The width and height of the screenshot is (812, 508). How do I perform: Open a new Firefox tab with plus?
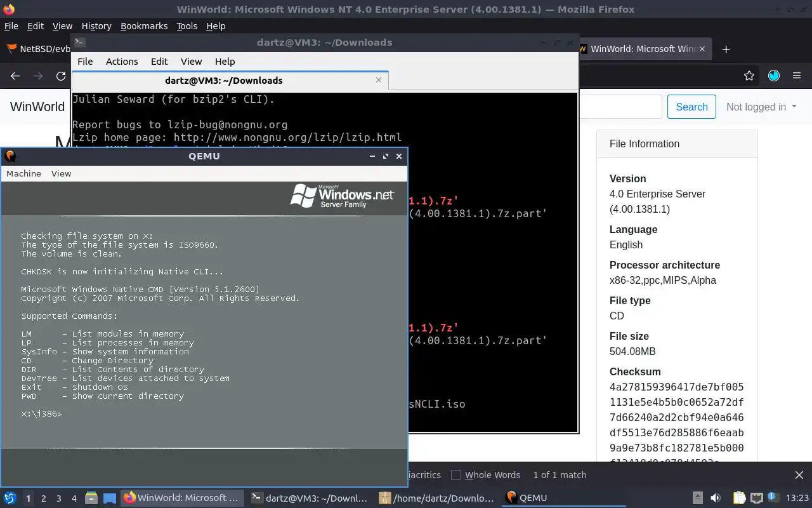click(x=726, y=49)
